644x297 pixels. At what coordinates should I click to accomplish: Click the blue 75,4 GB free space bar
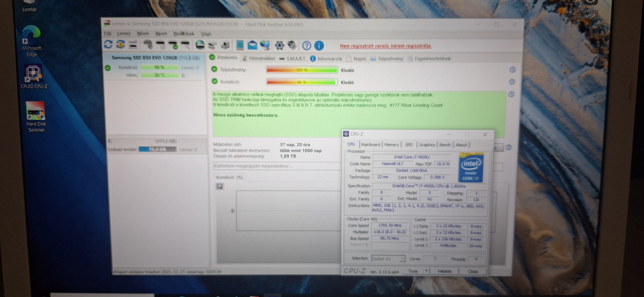[158, 149]
